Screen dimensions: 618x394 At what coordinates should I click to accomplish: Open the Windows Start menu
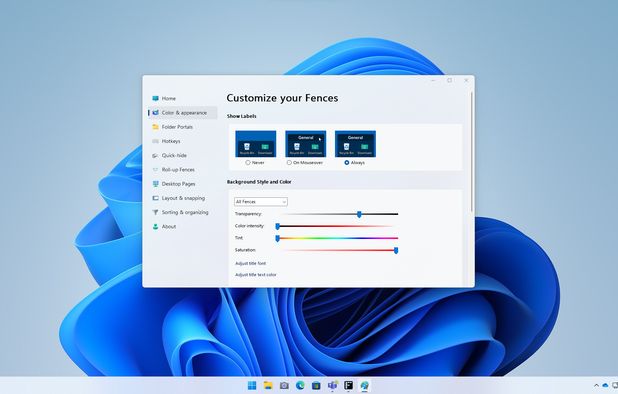tap(252, 385)
